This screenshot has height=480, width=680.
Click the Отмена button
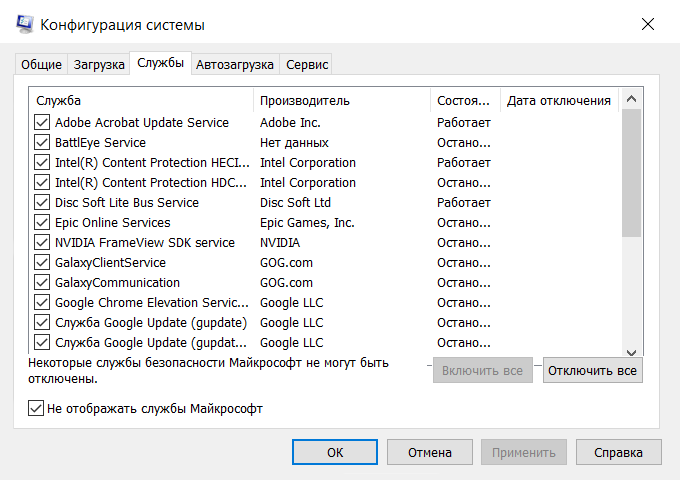(x=430, y=452)
